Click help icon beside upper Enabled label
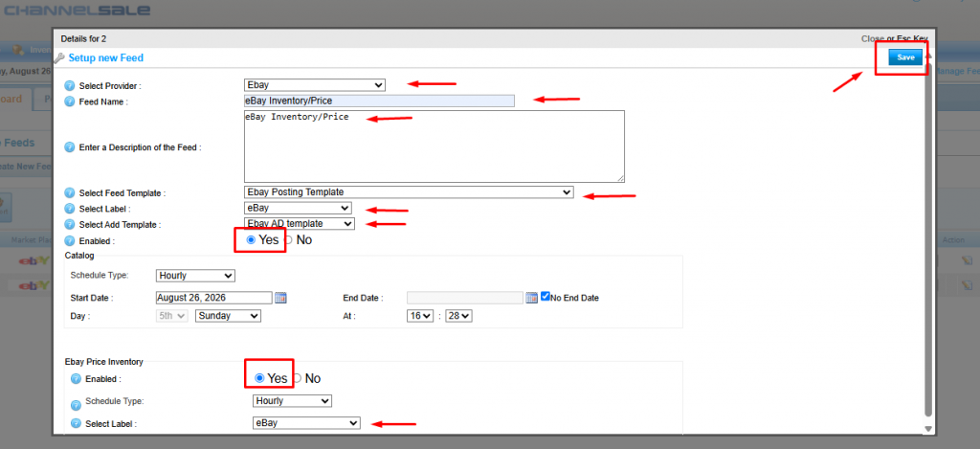The image size is (980, 449). pyautogui.click(x=69, y=240)
